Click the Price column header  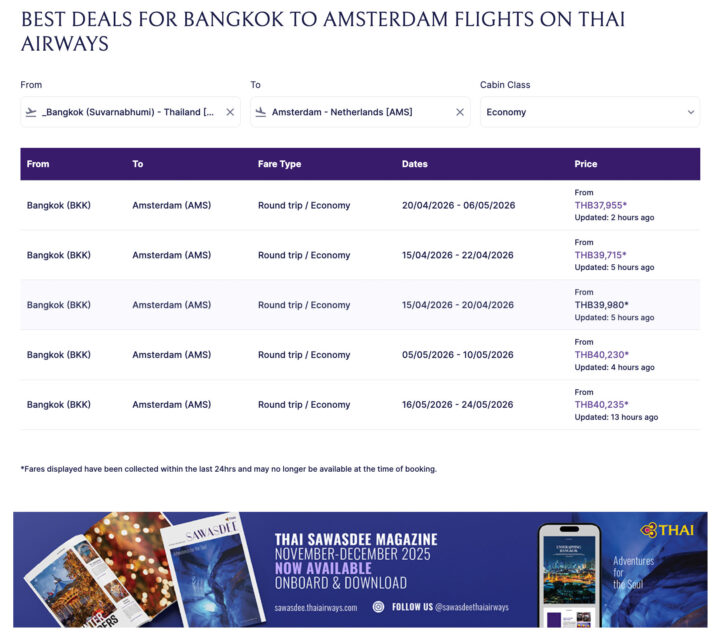click(x=586, y=164)
